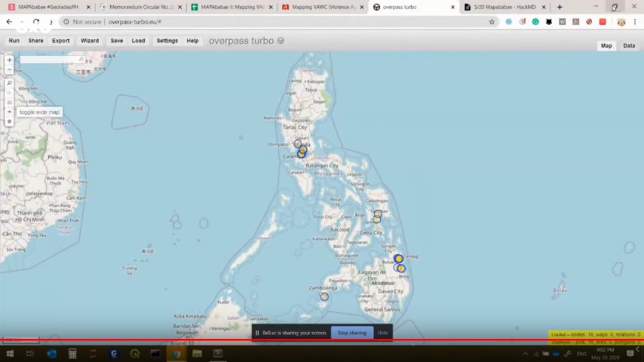Click the black cat extension icon

(x=549, y=22)
